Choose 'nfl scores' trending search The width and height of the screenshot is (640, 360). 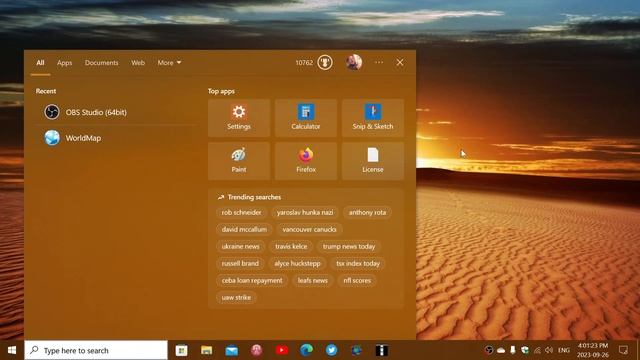tap(357, 280)
